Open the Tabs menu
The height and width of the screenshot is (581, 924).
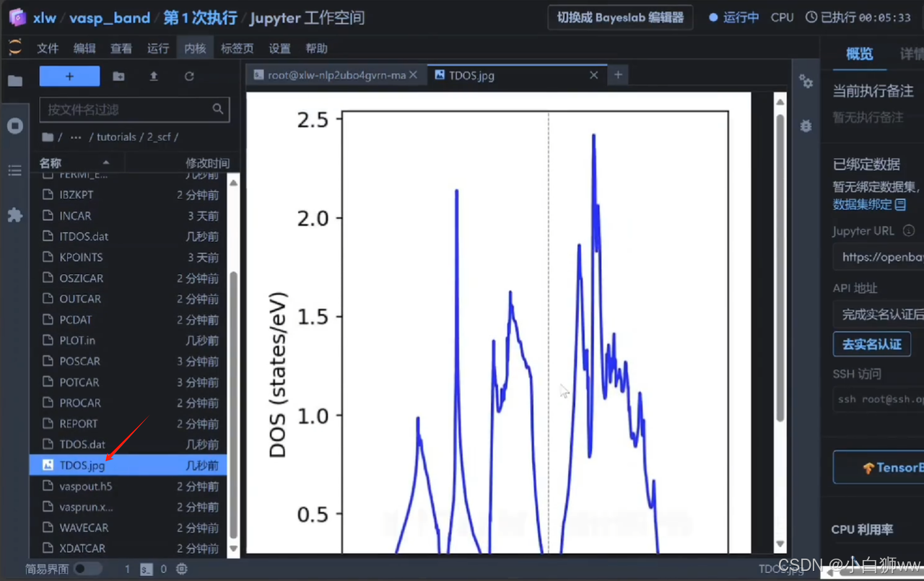pos(237,48)
